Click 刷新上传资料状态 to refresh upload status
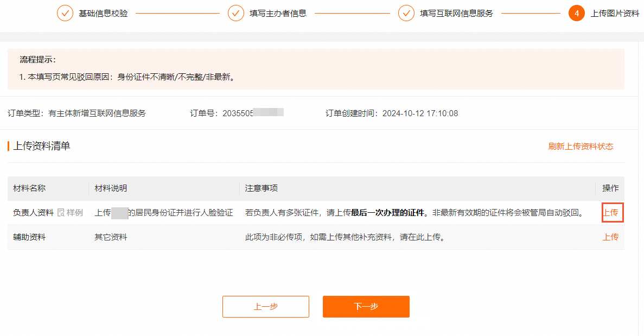The width and height of the screenshot is (644, 336). click(581, 146)
